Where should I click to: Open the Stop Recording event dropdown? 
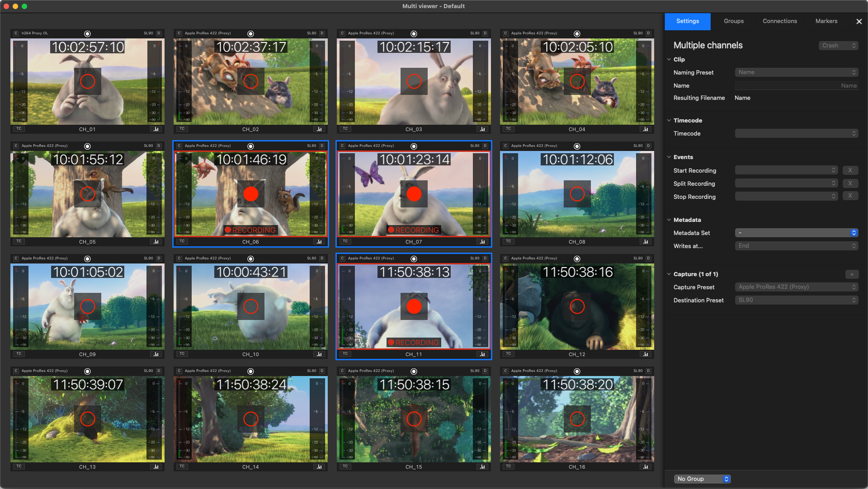[x=786, y=196]
